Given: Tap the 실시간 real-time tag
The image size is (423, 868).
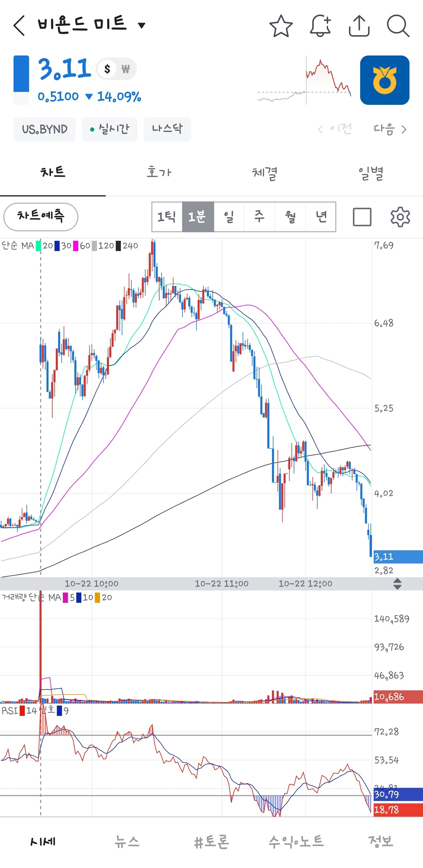Looking at the screenshot, I should click(110, 129).
